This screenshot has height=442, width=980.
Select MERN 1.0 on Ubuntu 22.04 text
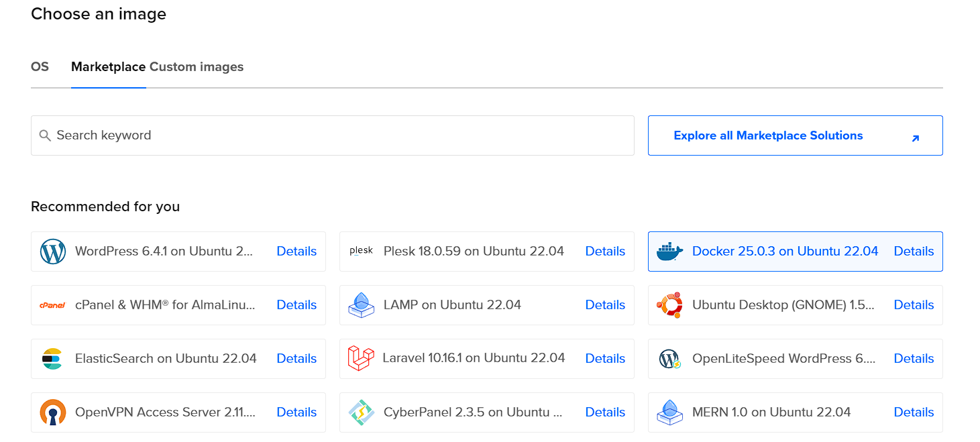coord(771,412)
